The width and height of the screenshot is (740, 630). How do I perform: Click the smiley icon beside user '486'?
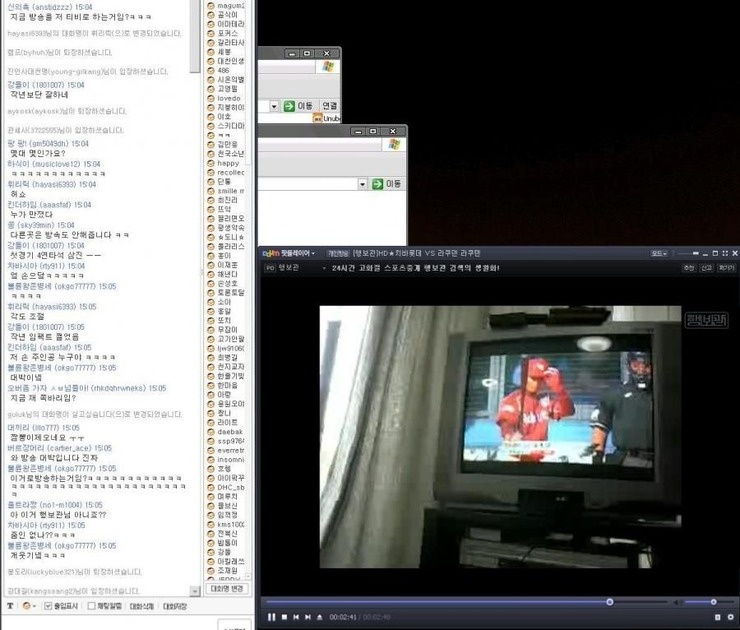point(211,70)
